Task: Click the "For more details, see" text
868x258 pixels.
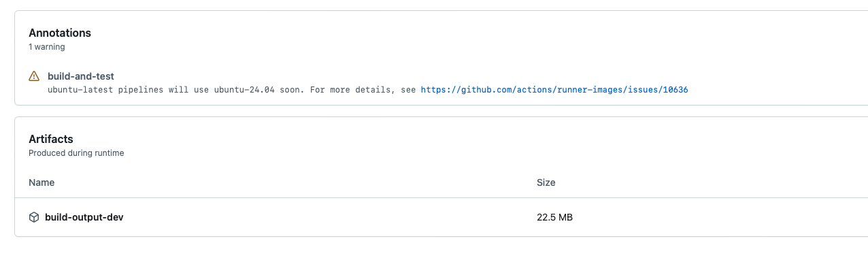Action: (x=363, y=90)
